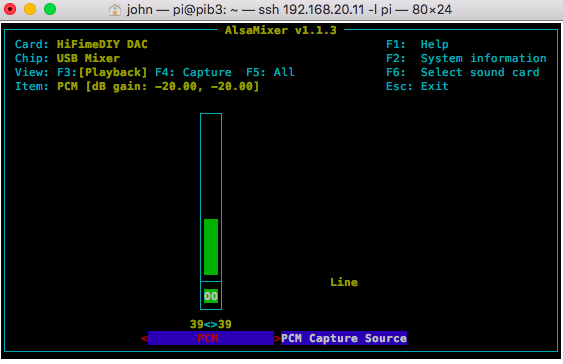Click the green PCM volume level bar
The image size is (563, 364).
coord(211,247)
